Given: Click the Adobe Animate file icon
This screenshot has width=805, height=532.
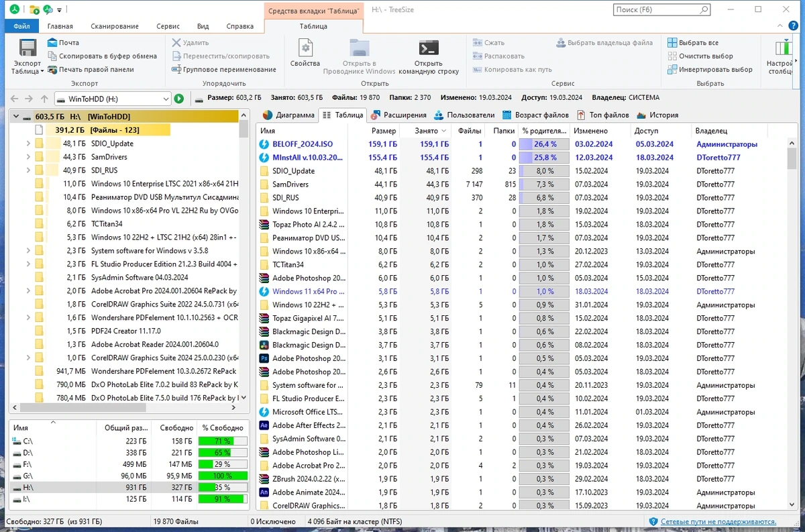Looking at the screenshot, I should click(x=264, y=492).
